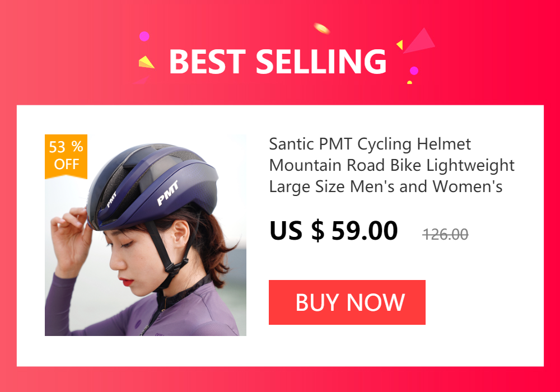Click the magenta dot left of BEST SELLING
This screenshot has width=560, height=392.
[x=144, y=36]
